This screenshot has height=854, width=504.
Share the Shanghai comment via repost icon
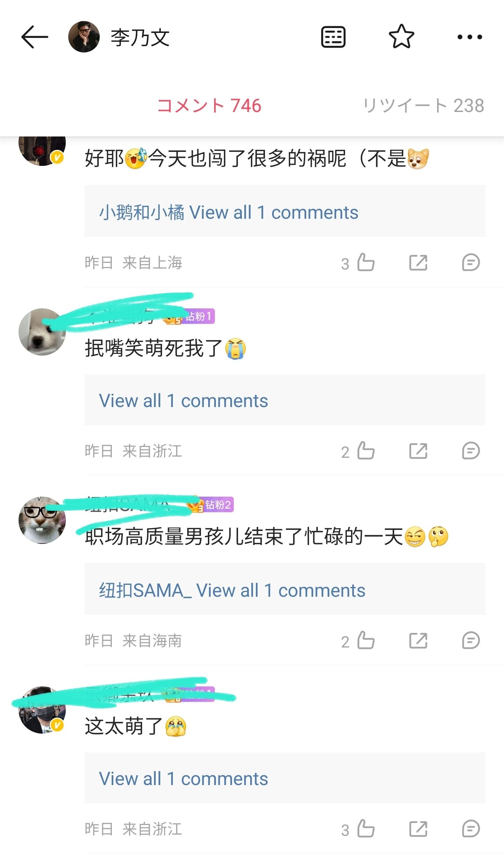(x=418, y=262)
